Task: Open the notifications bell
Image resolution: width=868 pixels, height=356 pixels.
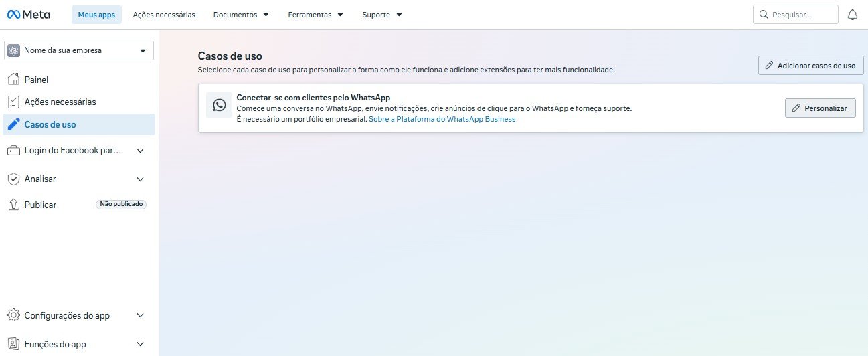Action: 852,15
